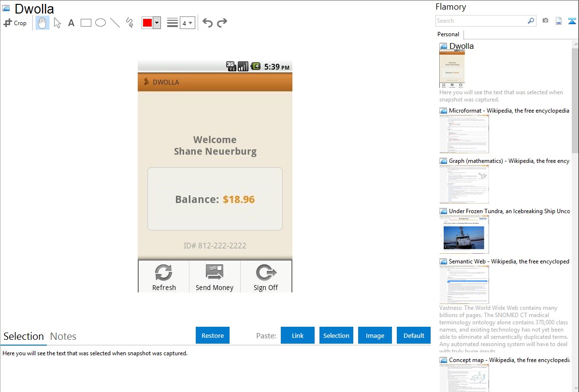
Task: Click the red color swatch
Action: [x=147, y=23]
